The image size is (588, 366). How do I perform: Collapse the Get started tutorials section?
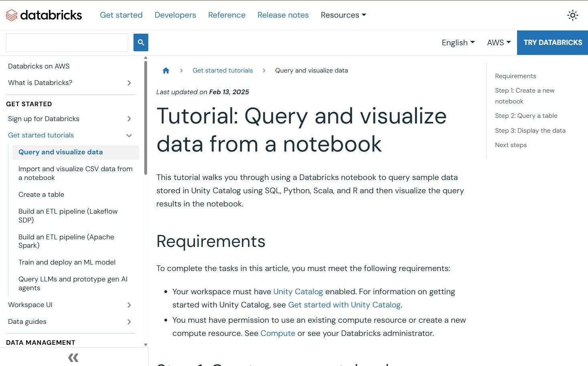(x=129, y=135)
